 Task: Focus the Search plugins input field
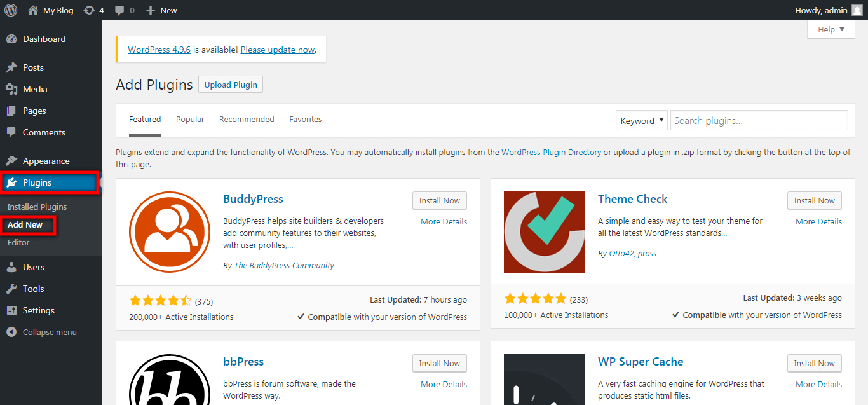759,120
